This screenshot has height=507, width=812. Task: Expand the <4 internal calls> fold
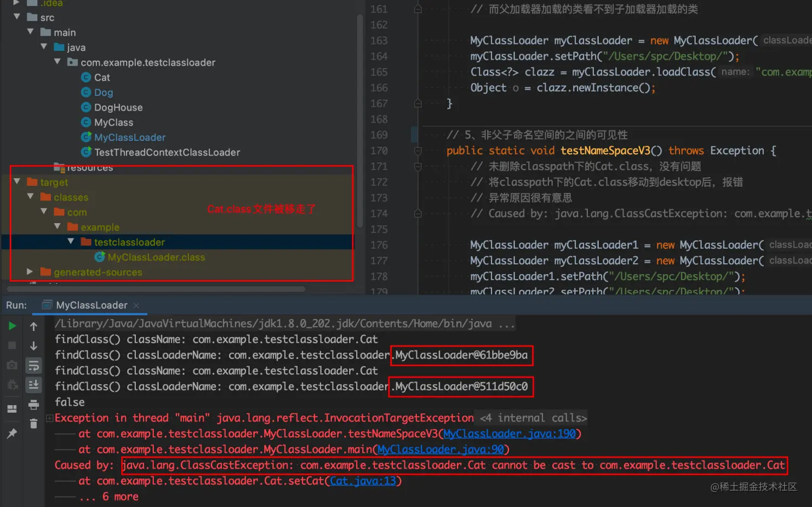pyautogui.click(x=533, y=418)
